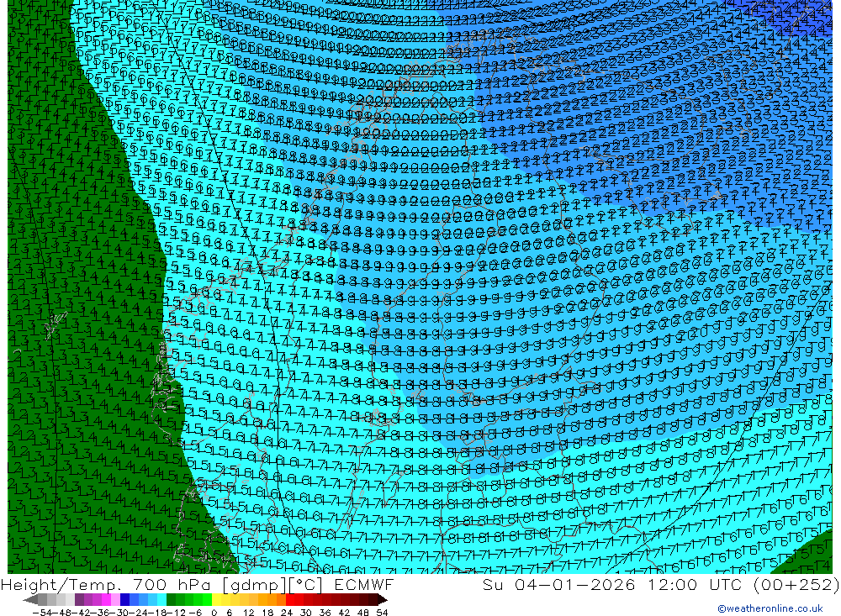Select the deep navy blue legend swatch

124,600
